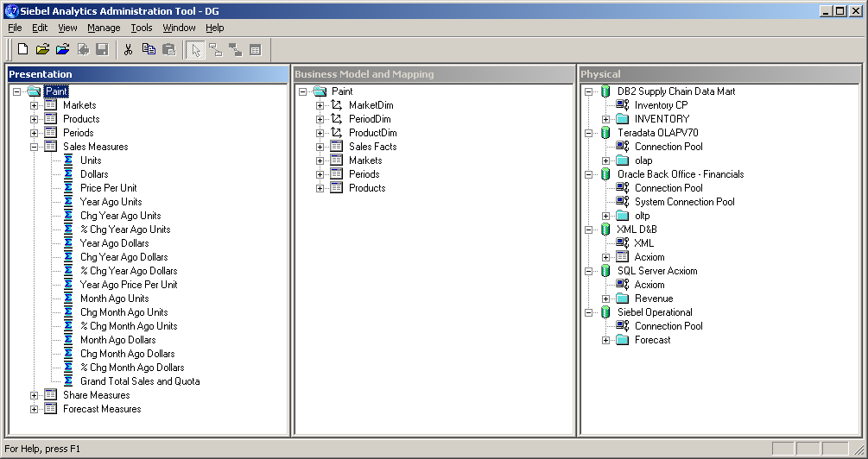Select SQL Server Acxiom database
The width and height of the screenshot is (868, 459).
coord(657,271)
